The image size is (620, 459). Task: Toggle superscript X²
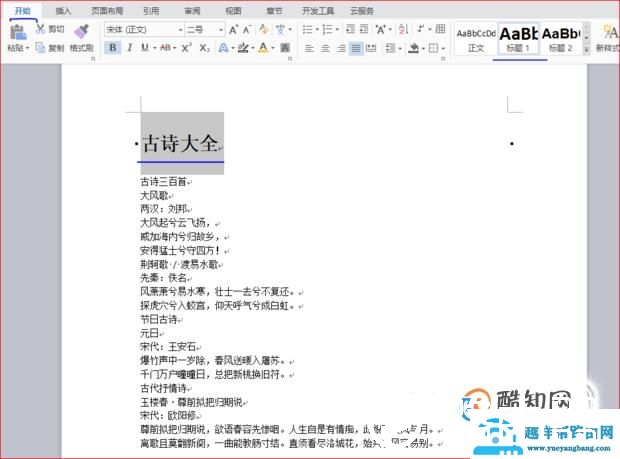(186, 48)
